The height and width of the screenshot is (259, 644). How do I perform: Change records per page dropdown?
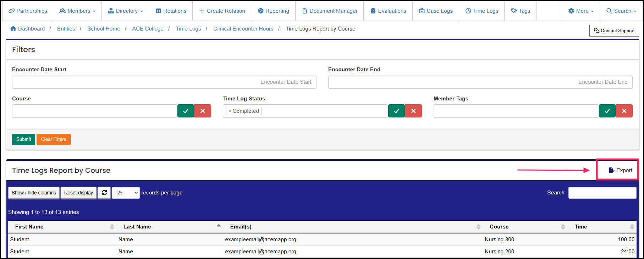126,193
